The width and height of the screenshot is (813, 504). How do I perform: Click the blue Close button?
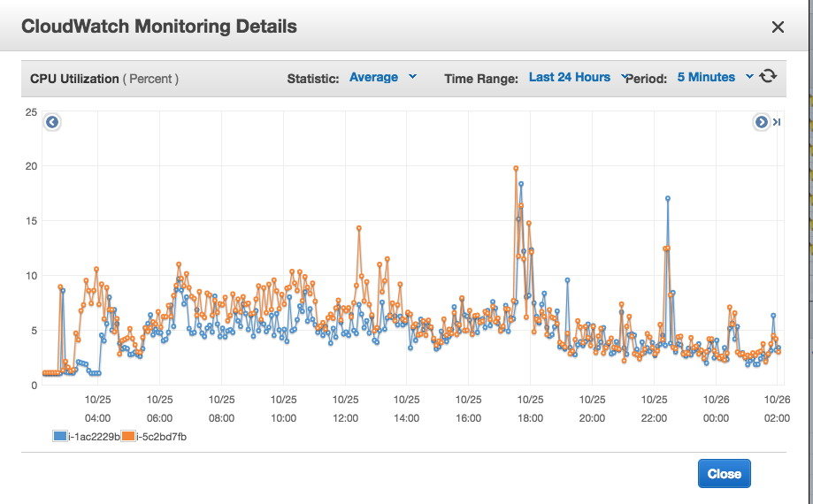tap(724, 473)
